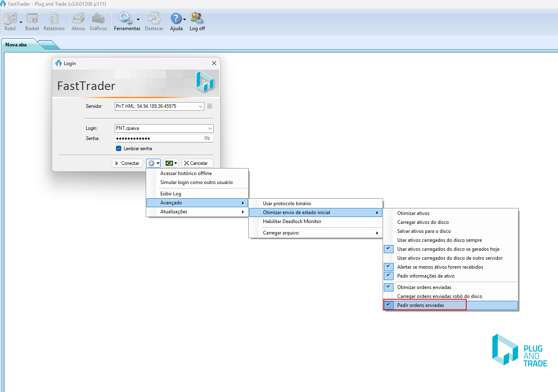The image size is (558, 392).
Task: Open the Gráficos toolbar icon
Action: click(98, 19)
